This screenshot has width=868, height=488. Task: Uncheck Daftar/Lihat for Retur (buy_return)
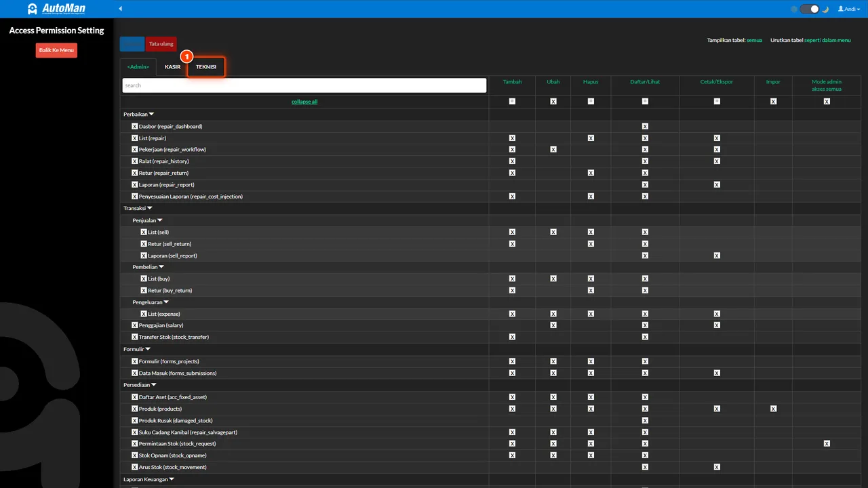click(645, 291)
